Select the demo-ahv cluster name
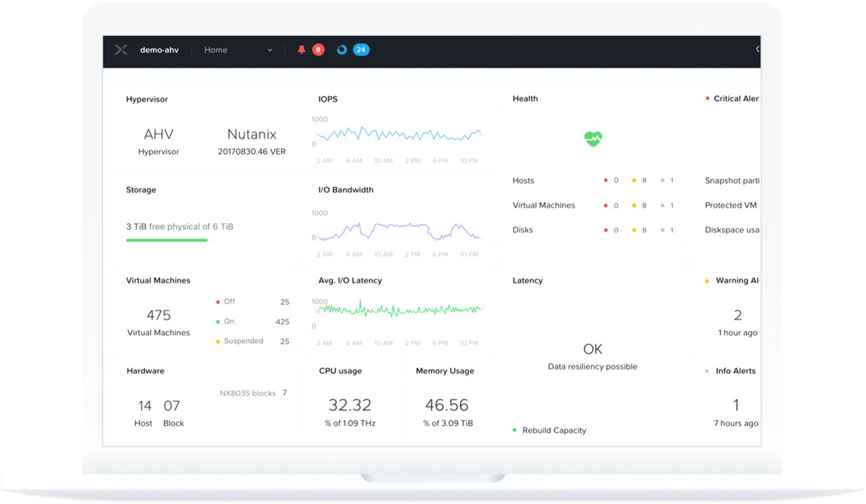Screen dimensions: 866x504 click(159, 50)
